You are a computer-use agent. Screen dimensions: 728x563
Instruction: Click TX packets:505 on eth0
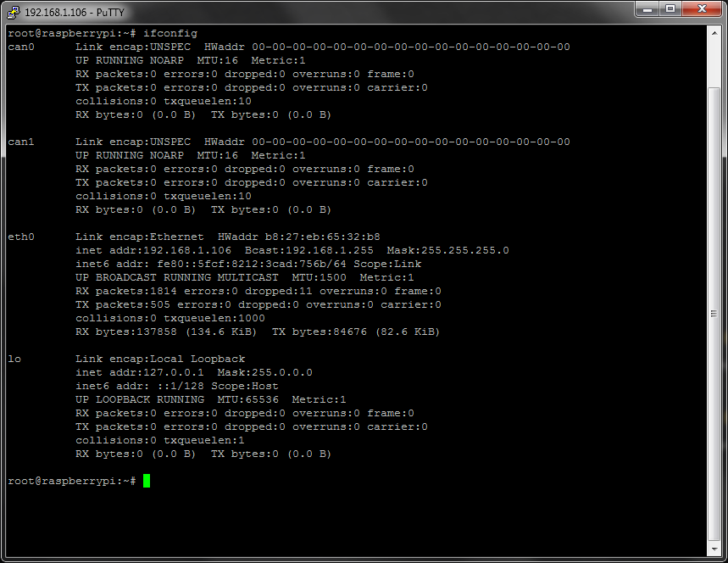123,304
